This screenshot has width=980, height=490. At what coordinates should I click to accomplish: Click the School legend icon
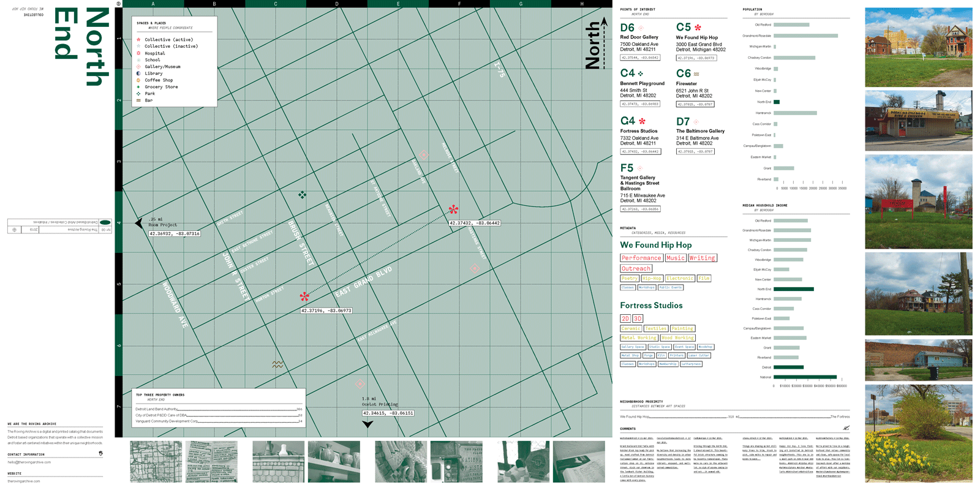(138, 60)
